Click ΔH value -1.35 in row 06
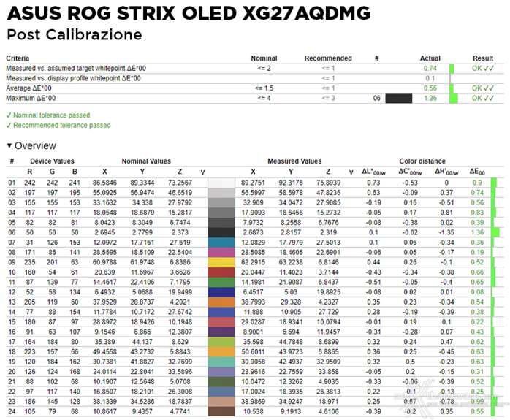 pos(446,232)
